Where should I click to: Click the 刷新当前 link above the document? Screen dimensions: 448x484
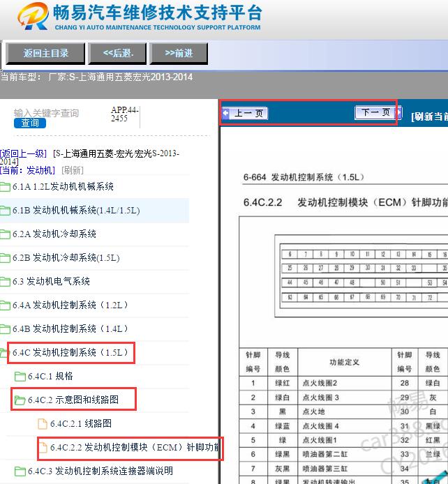click(x=429, y=116)
